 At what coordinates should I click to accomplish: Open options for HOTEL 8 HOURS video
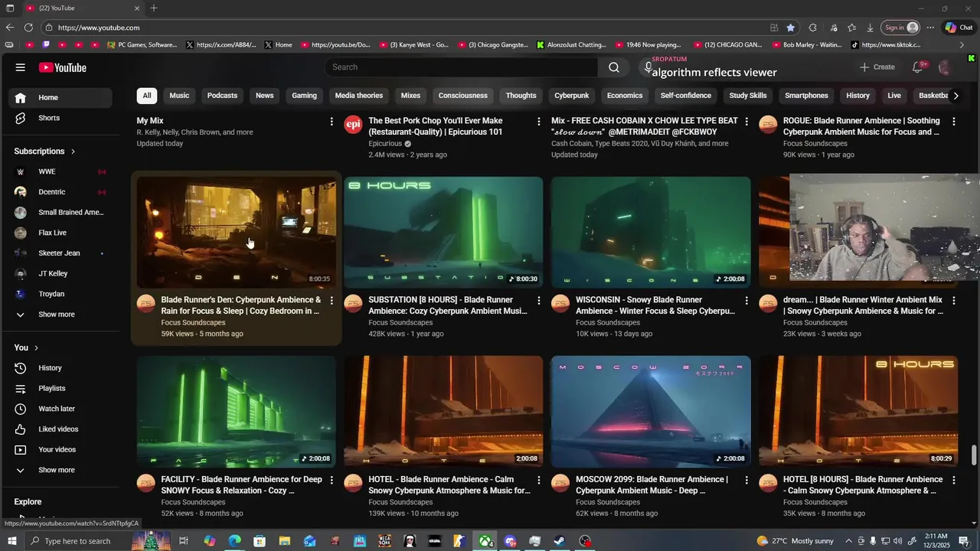953,480
